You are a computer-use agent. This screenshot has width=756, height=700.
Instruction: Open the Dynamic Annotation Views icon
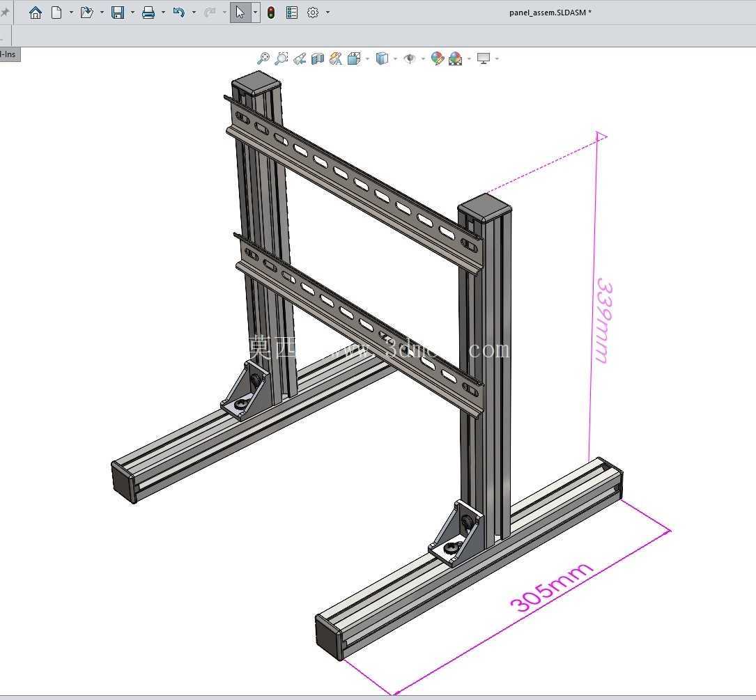(336, 59)
